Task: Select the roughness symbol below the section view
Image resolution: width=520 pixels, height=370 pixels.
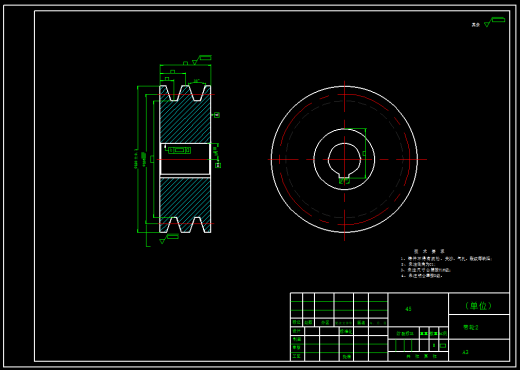Action: click(x=169, y=239)
